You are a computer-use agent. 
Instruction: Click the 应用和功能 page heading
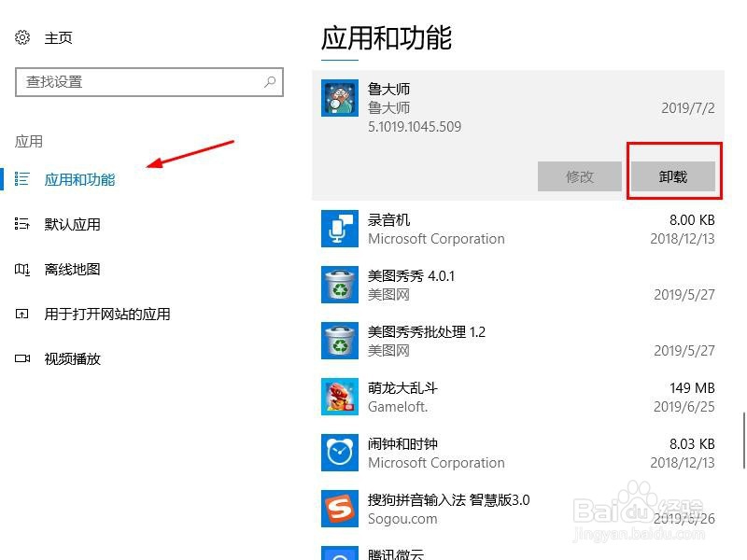pyautogui.click(x=387, y=38)
